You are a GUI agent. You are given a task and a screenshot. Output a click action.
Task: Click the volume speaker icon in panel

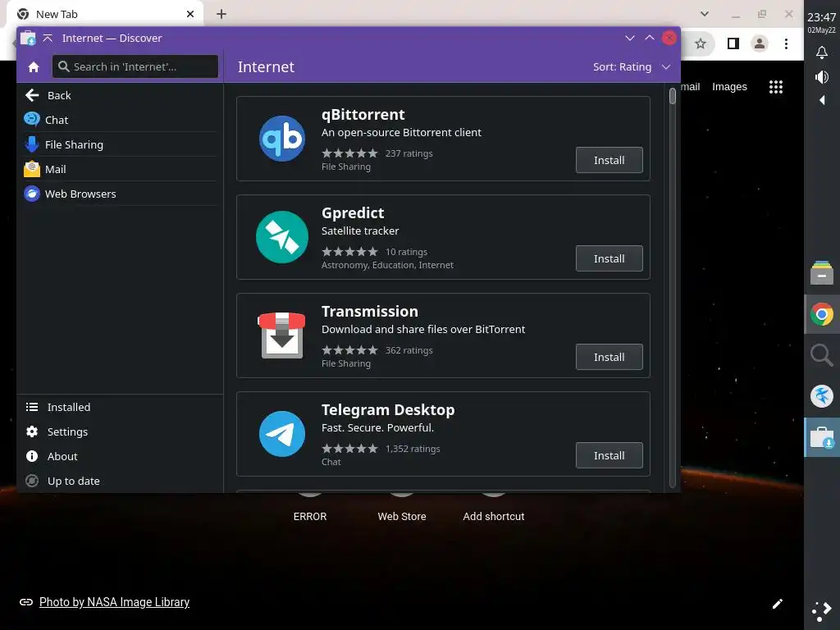click(822, 77)
